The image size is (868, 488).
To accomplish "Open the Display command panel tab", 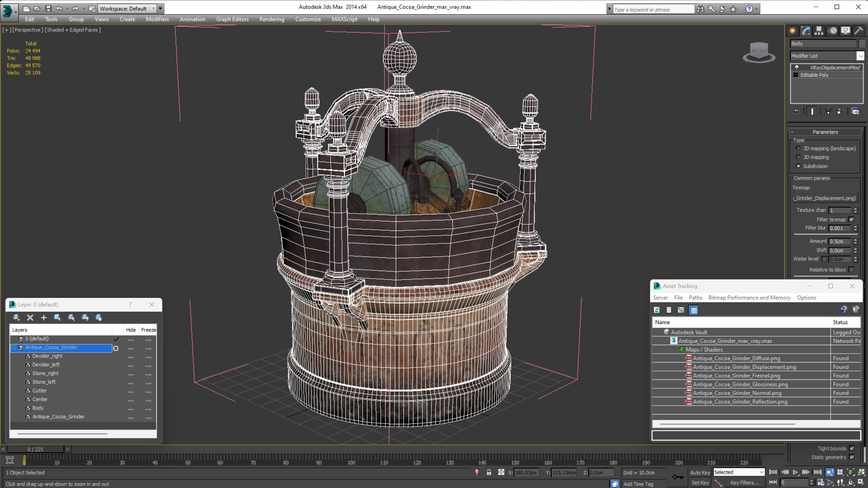I will pos(845,31).
